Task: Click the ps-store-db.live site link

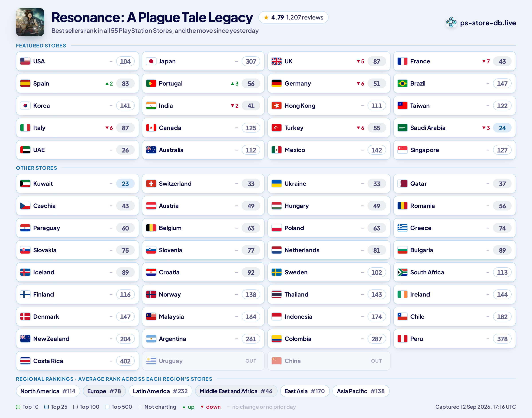Action: point(488,23)
